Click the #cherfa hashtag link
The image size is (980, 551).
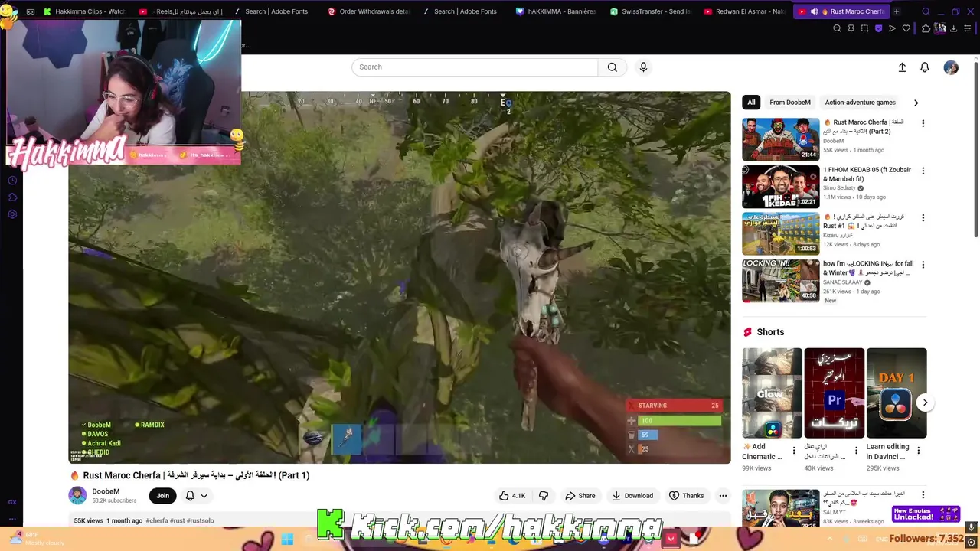tap(157, 521)
